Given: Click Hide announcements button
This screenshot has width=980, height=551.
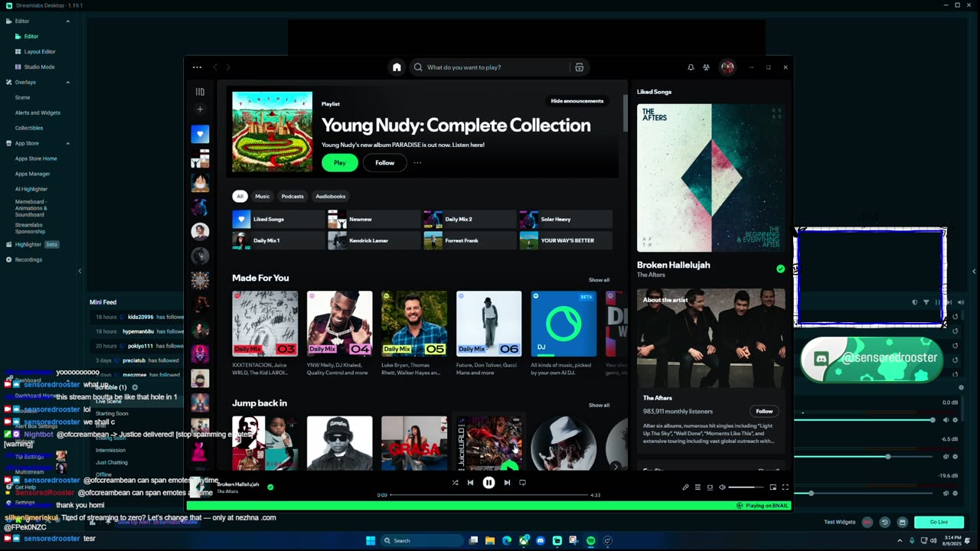Looking at the screenshot, I should pos(577,101).
